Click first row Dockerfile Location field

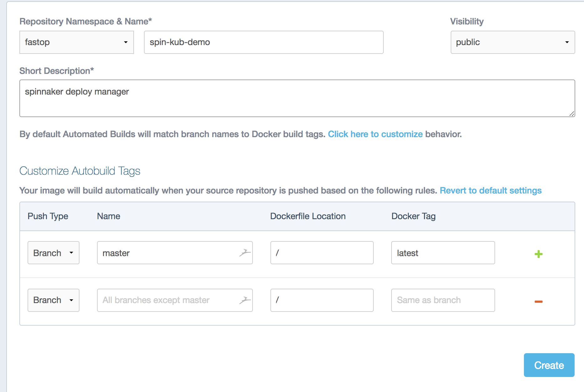(x=322, y=253)
